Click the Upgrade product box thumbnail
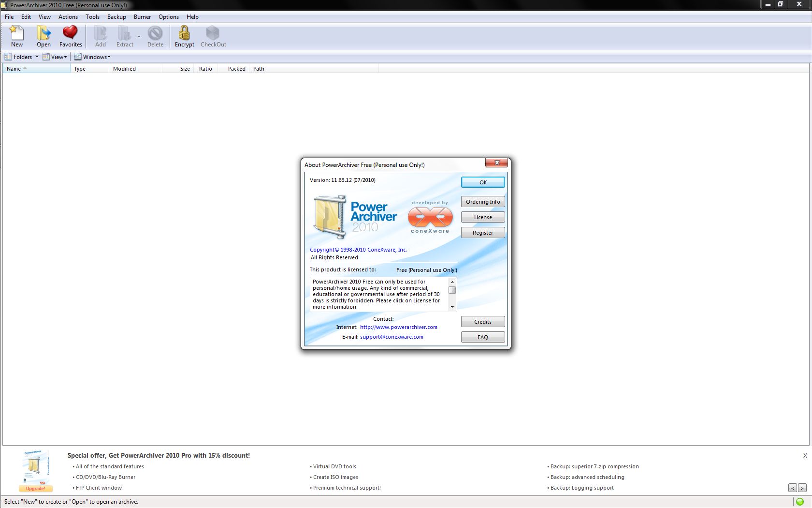 point(35,471)
